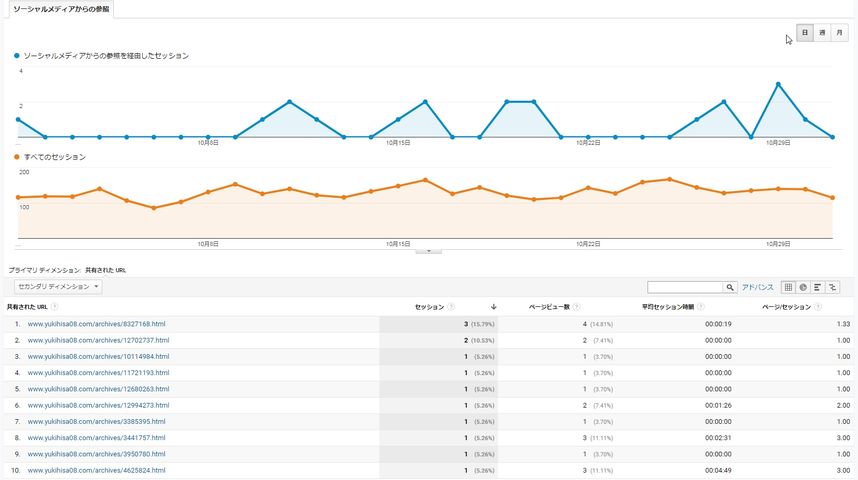Open the アドバンス advanced filter link
The height and width of the screenshot is (480, 858).
[x=757, y=287]
